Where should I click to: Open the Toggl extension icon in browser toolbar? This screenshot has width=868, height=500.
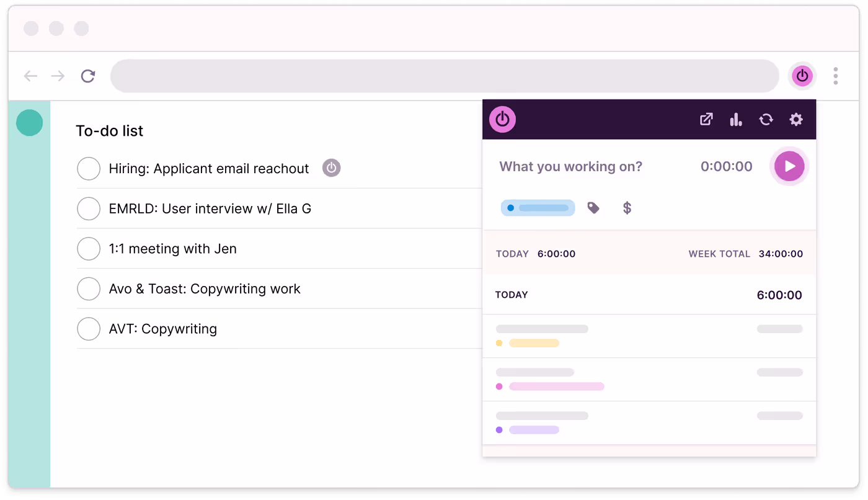point(802,76)
